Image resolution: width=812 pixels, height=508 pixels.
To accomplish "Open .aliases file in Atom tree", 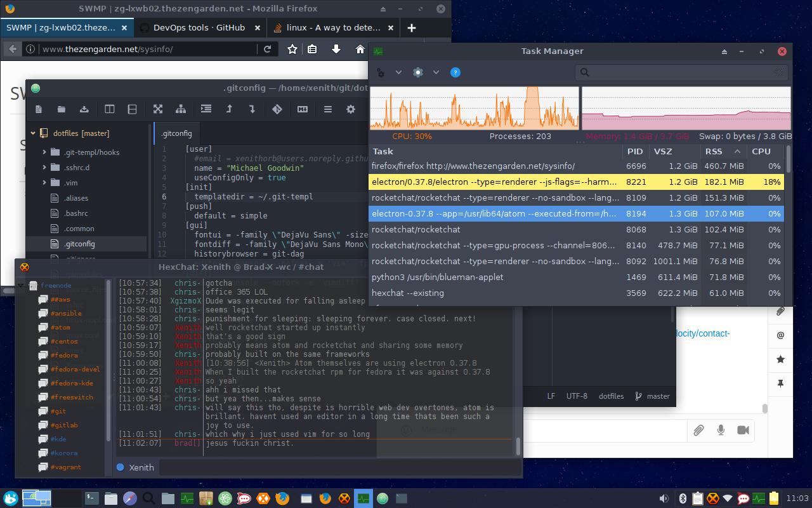I will 76,198.
